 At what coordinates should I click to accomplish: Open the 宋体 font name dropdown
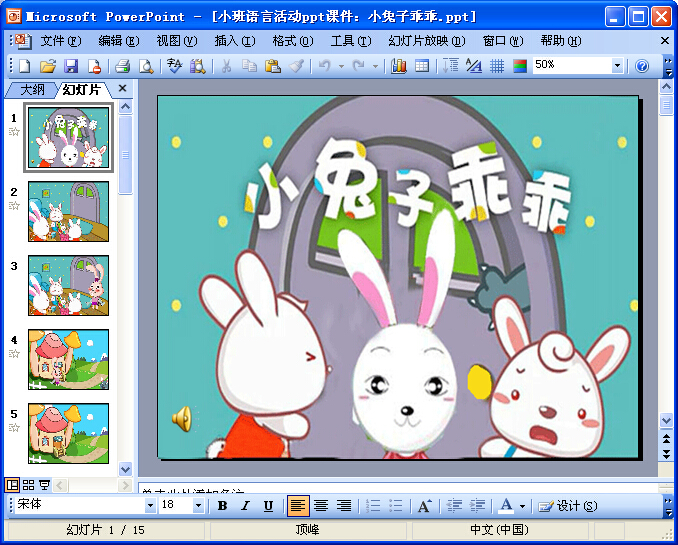pyautogui.click(x=150, y=505)
